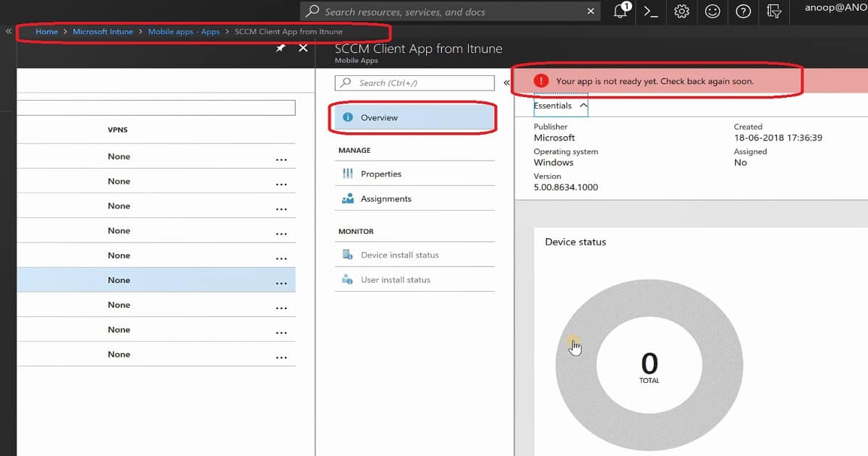Open ellipsis menu of fifth app row
Screen dimensions: 868x456
click(281, 258)
